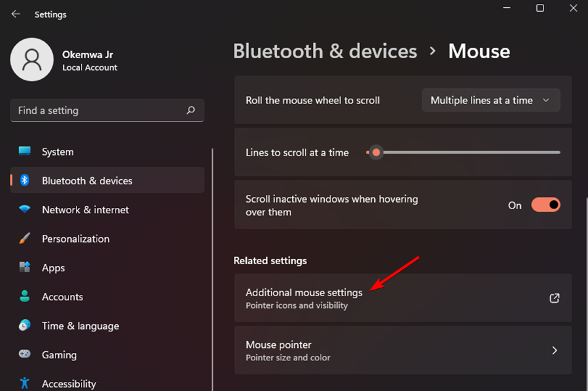This screenshot has height=391, width=588.
Task: Open the Okemwa Jr profile avatar
Action: click(31, 59)
